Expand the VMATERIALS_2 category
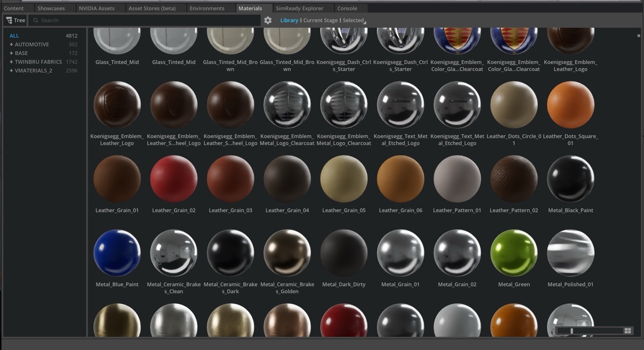Viewport: 644px width, 350px height. click(11, 70)
